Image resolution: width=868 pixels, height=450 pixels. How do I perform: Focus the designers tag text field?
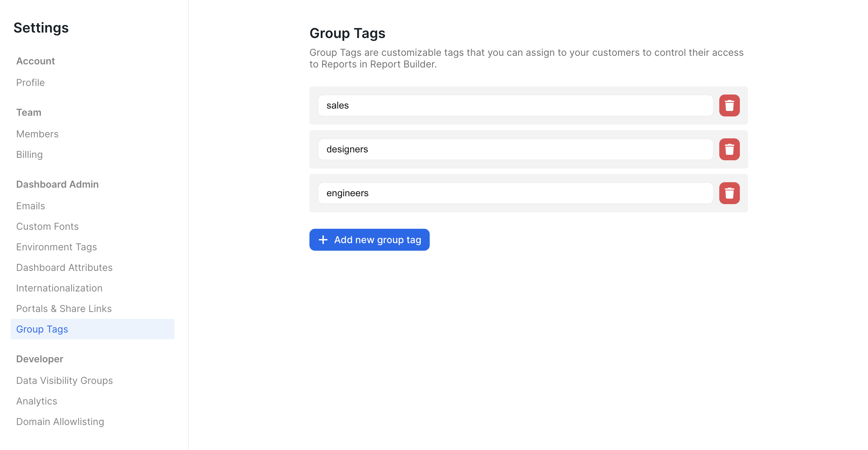(515, 149)
